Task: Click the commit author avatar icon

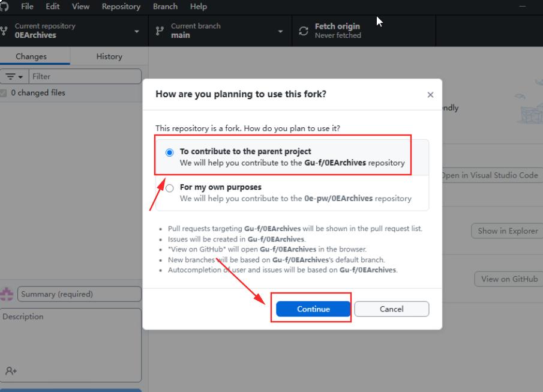Action: [x=8, y=294]
